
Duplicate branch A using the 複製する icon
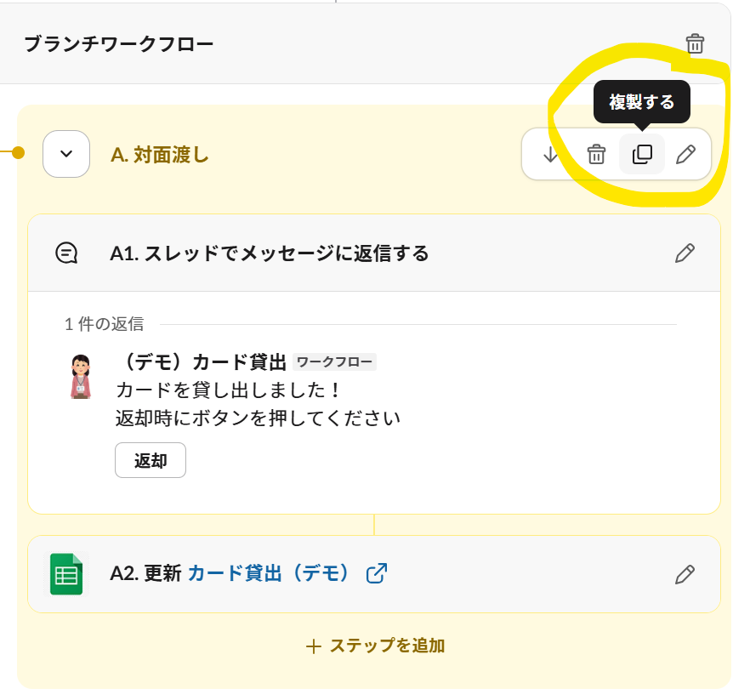pyautogui.click(x=642, y=154)
